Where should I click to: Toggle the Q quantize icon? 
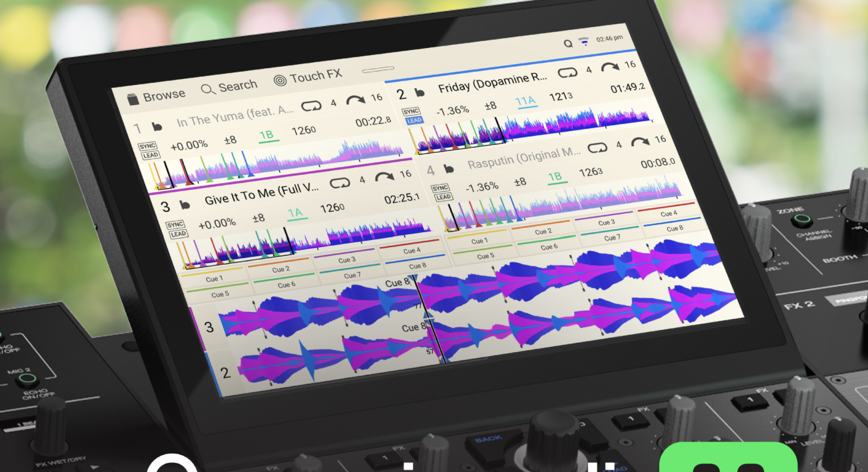(x=568, y=43)
